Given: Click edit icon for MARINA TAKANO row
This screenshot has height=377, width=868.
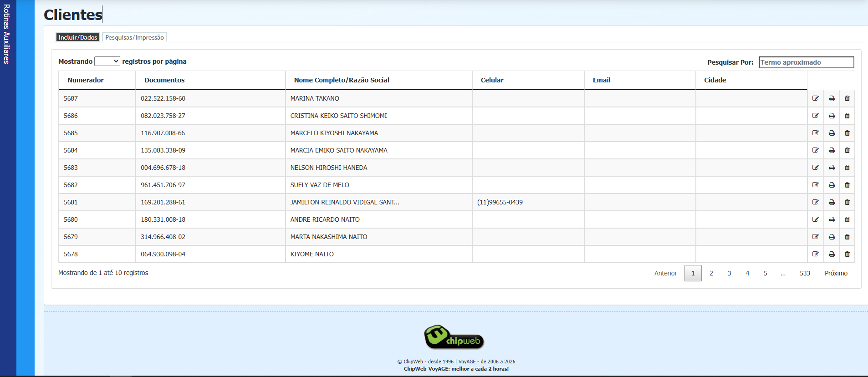Looking at the screenshot, I should tap(815, 98).
